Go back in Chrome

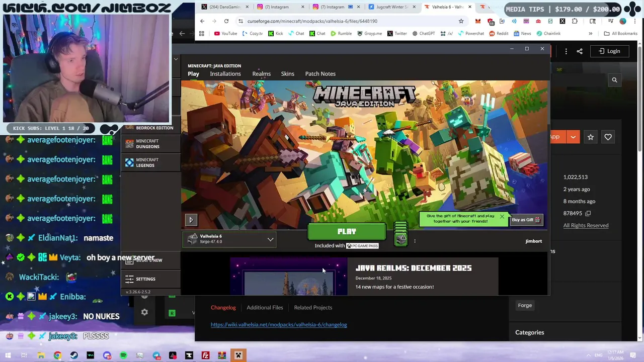202,21
